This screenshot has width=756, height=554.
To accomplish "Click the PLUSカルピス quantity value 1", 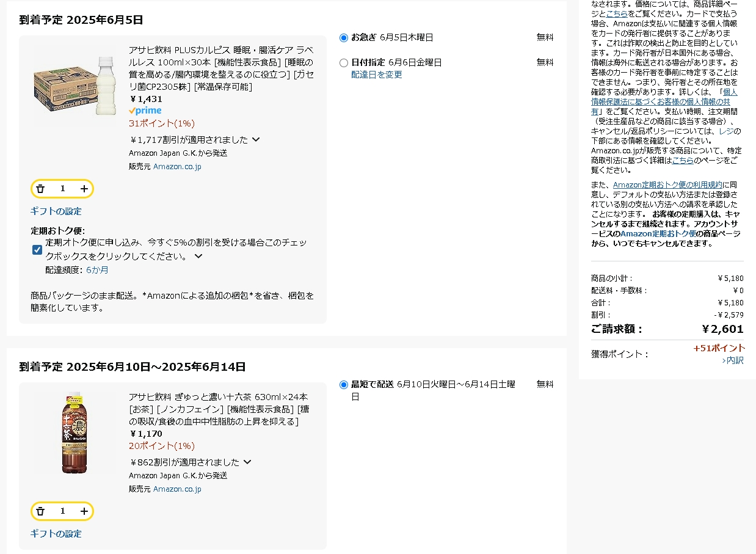I will pos(62,189).
